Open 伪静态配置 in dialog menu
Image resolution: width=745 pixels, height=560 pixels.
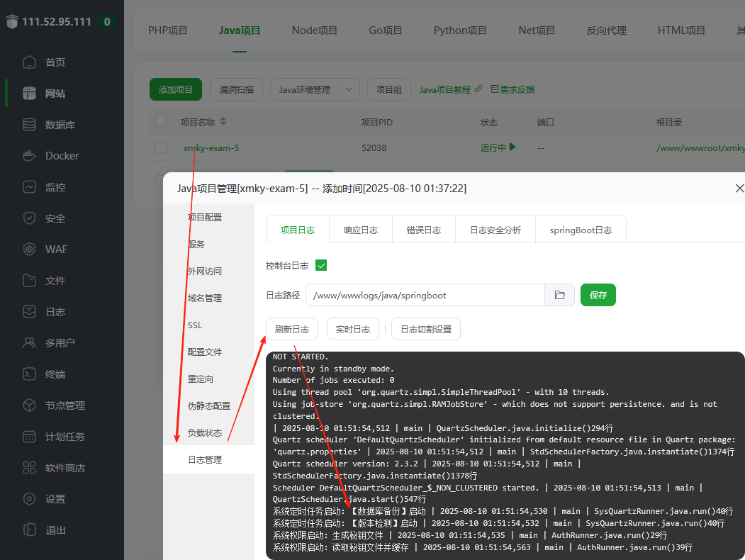click(208, 405)
